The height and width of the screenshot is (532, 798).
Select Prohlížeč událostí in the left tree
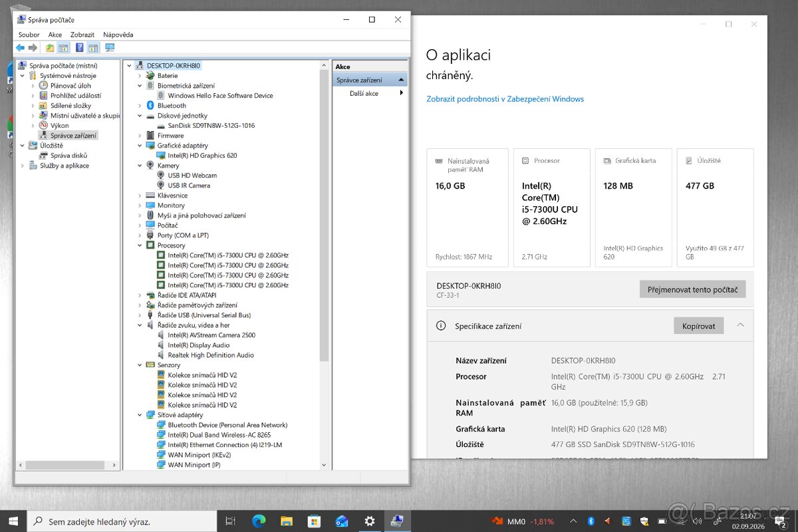(x=76, y=96)
